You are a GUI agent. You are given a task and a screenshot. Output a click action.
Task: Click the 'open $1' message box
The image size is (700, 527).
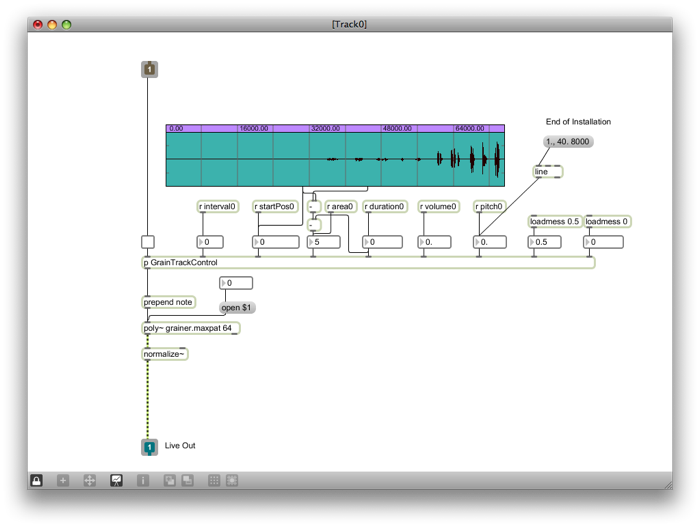point(237,308)
